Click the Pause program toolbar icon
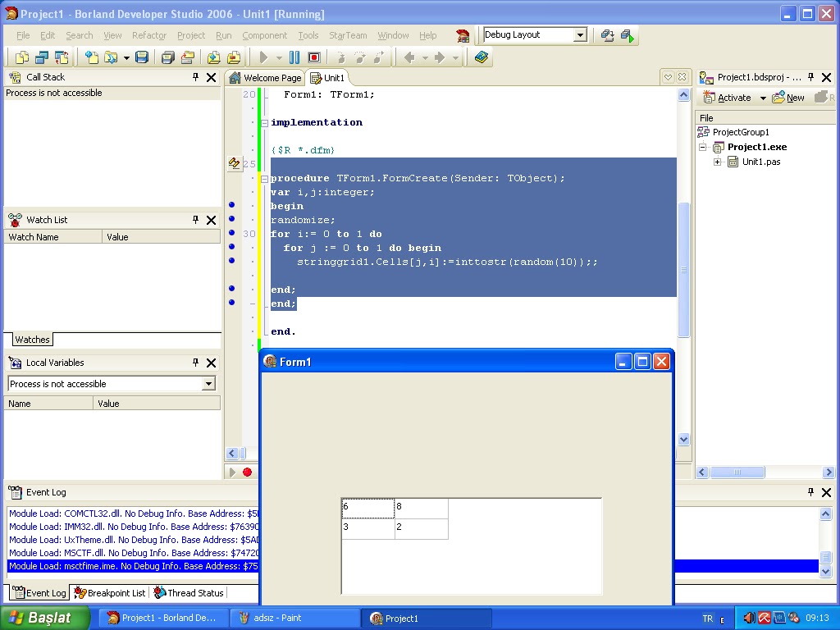Screen dimensions: 840x630 coord(294,57)
